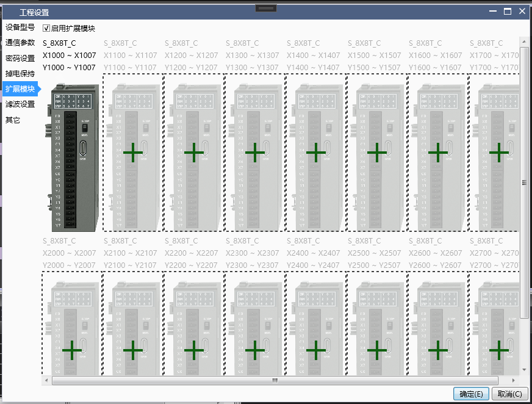Add expansion module in slot X1100~X1107
Viewport: 532px width, 404px height.
click(132, 153)
